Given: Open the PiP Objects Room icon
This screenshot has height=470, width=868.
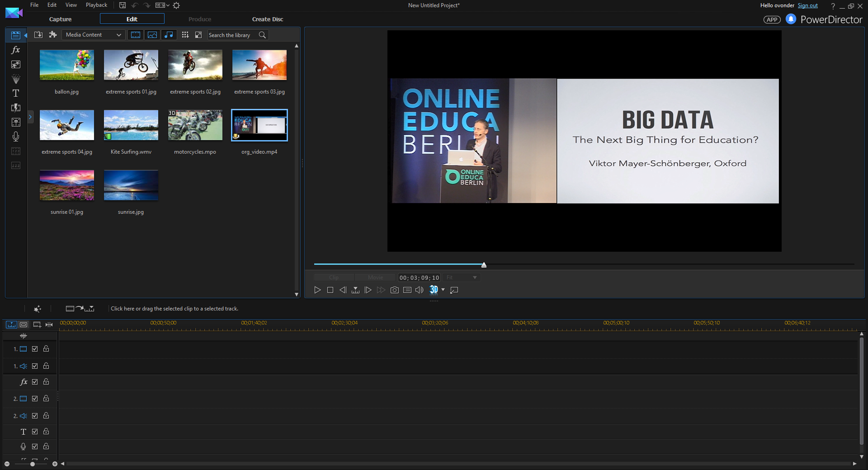Looking at the screenshot, I should [x=15, y=65].
